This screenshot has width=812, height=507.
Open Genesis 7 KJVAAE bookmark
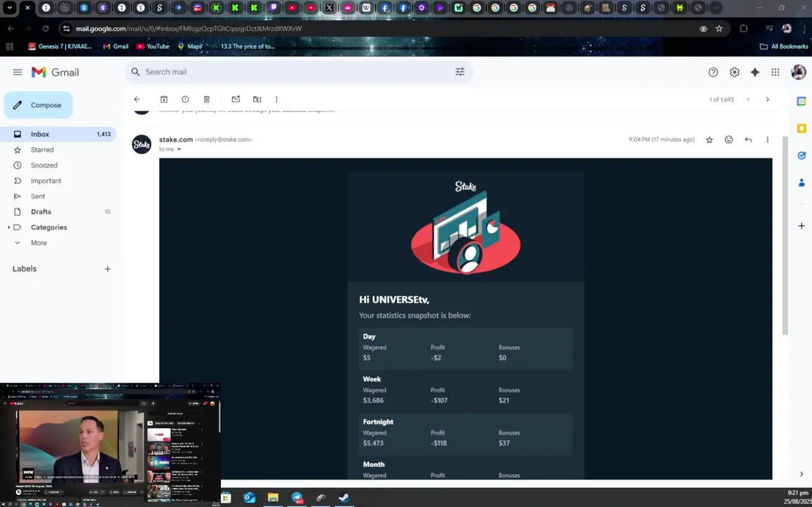[60, 46]
